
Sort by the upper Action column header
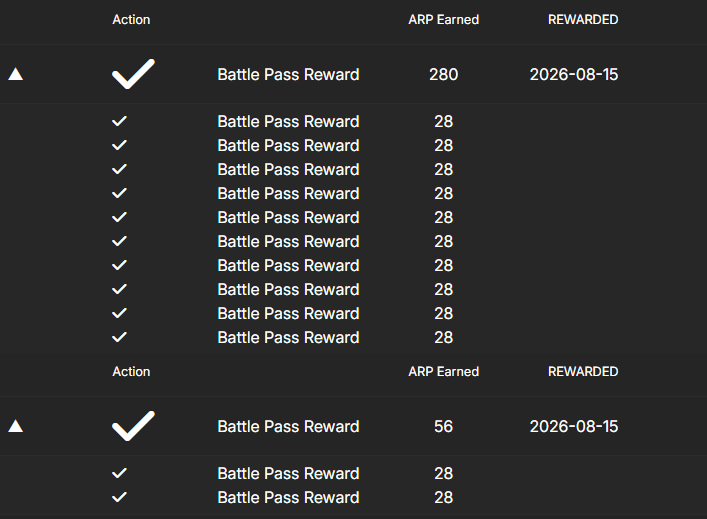[x=131, y=19]
